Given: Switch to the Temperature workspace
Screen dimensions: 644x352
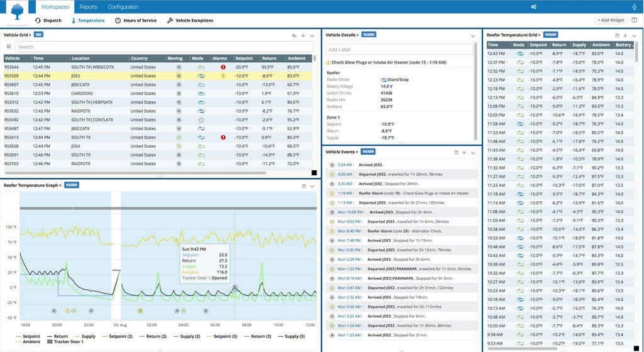Looking at the screenshot, I should (x=88, y=21).
